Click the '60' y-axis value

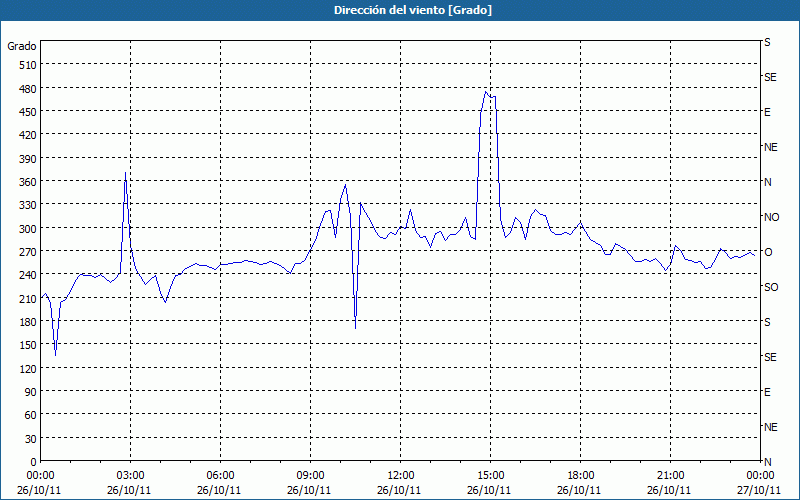31,415
